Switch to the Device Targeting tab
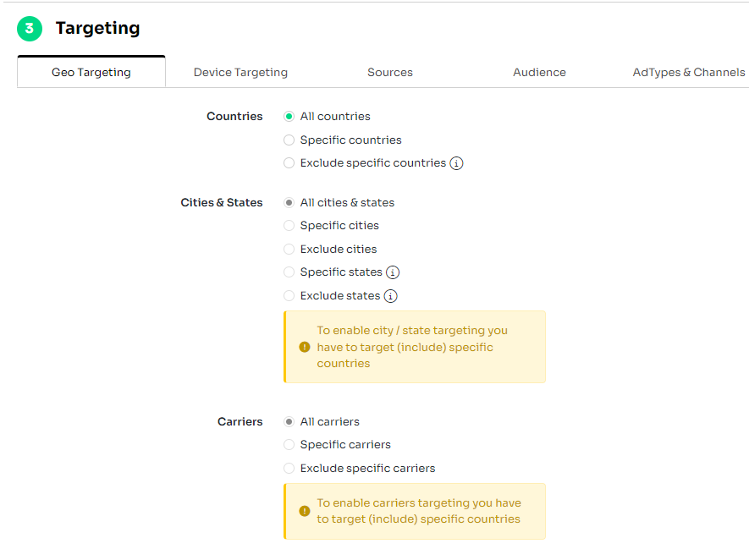749x560 pixels. pos(240,72)
